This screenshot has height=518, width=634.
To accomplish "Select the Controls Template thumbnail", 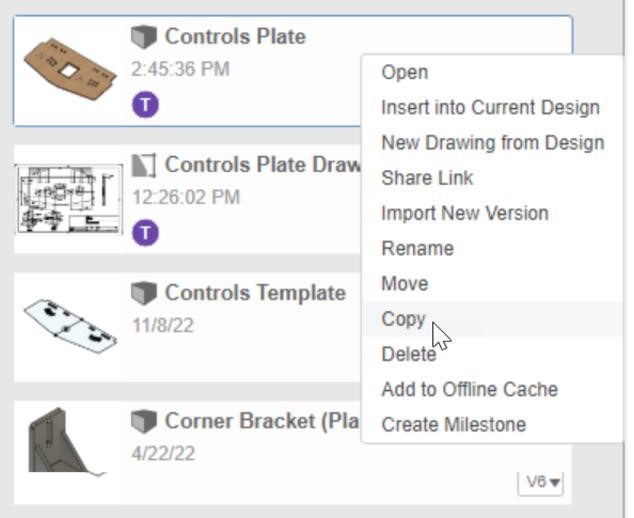I will 70,325.
